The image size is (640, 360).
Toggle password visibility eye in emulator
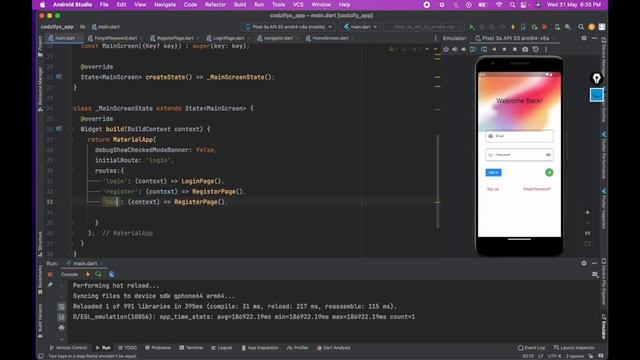click(x=548, y=155)
